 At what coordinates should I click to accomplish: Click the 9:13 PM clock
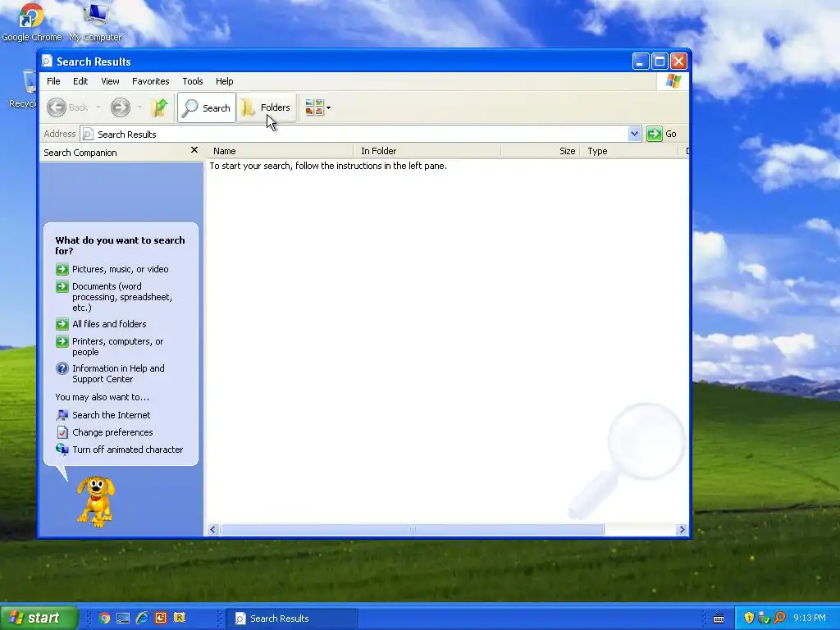click(x=810, y=619)
